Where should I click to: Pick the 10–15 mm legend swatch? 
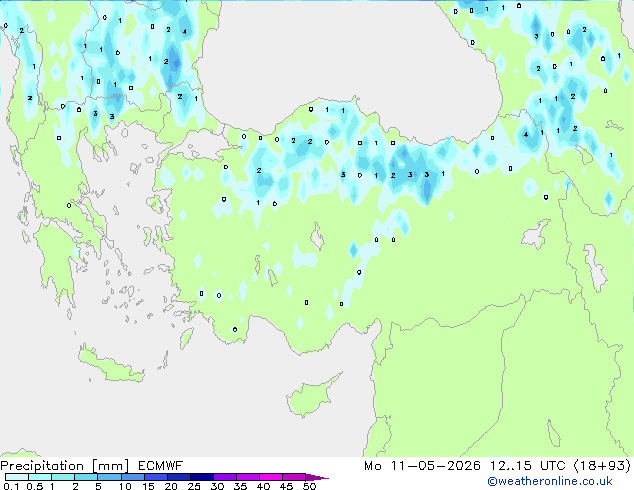[132, 477]
